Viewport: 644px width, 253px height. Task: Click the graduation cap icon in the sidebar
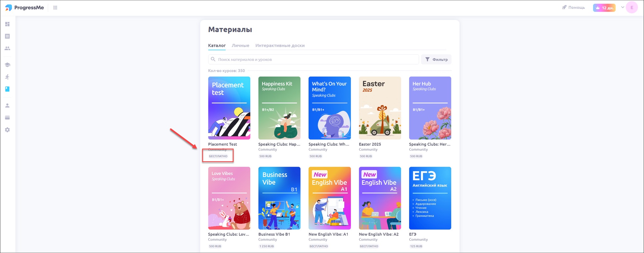click(8, 65)
